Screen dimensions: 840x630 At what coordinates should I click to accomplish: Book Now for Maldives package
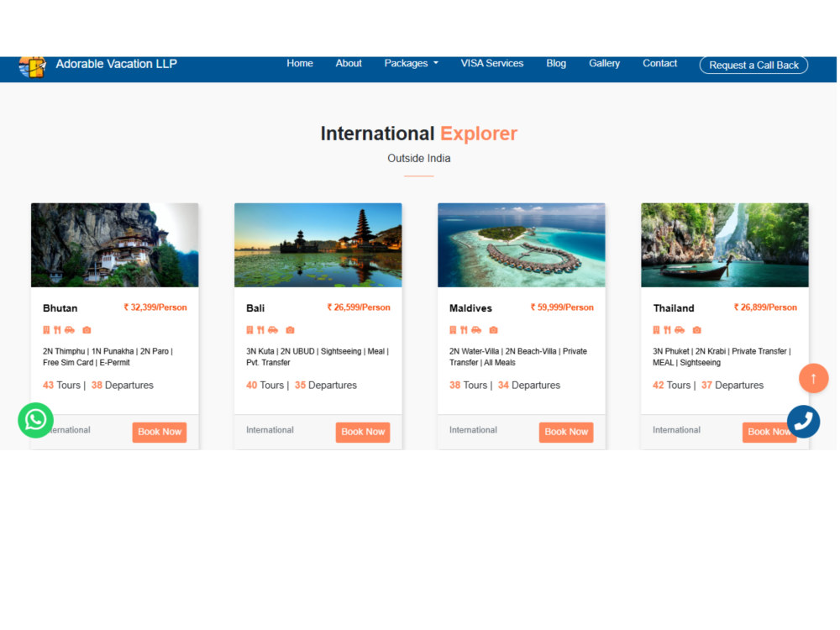566,432
